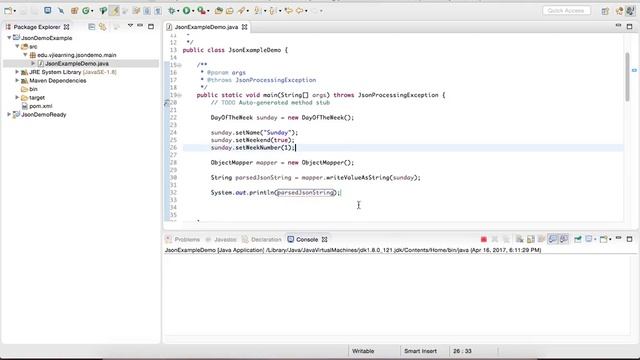The image size is (640, 360).
Task: Click the Open Perspective icon near Quick Access
Action: pos(605,11)
